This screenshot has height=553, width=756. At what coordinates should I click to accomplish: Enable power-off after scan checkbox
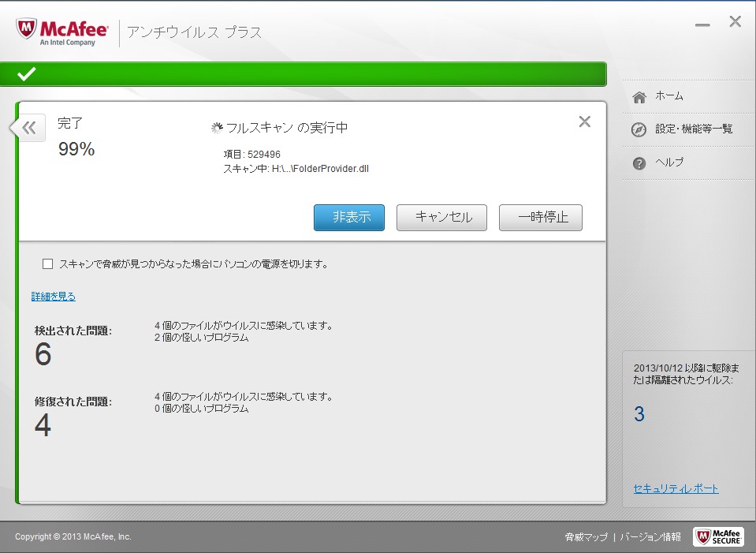tap(47, 264)
